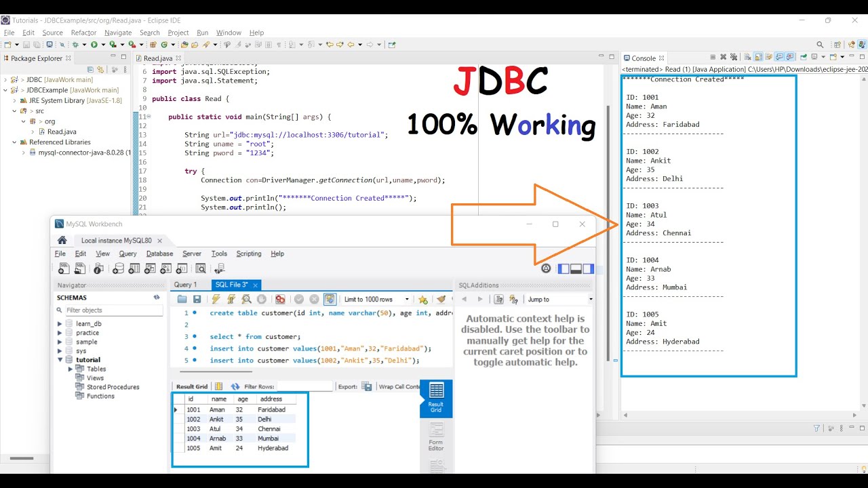
Task: Expand the JDBC project in Package Explorer
Action: [5, 80]
